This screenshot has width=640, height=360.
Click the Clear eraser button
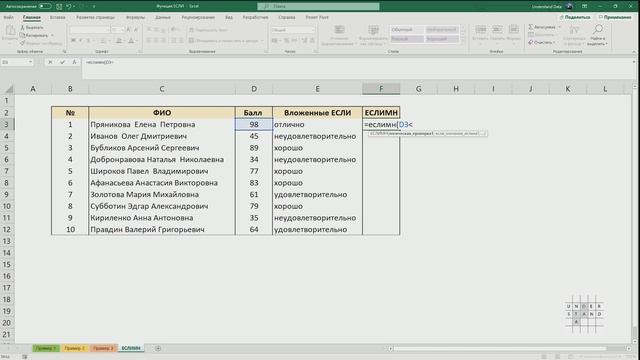click(x=541, y=42)
